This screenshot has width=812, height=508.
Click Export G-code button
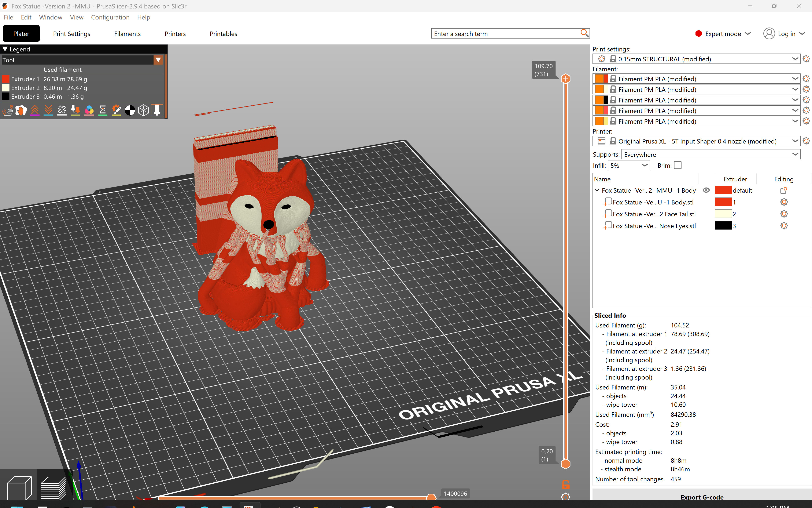[702, 497]
